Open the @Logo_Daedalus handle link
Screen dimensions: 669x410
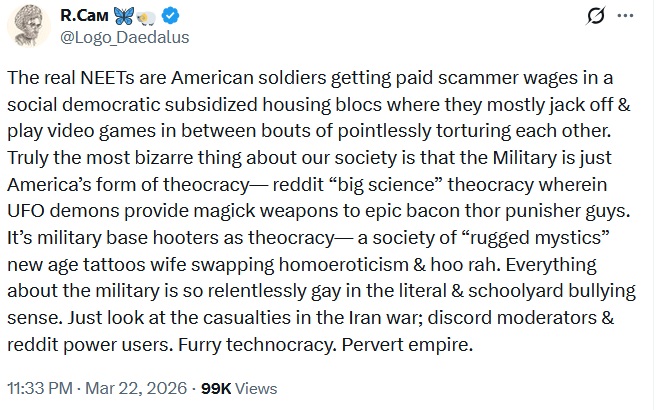pyautogui.click(x=117, y=38)
